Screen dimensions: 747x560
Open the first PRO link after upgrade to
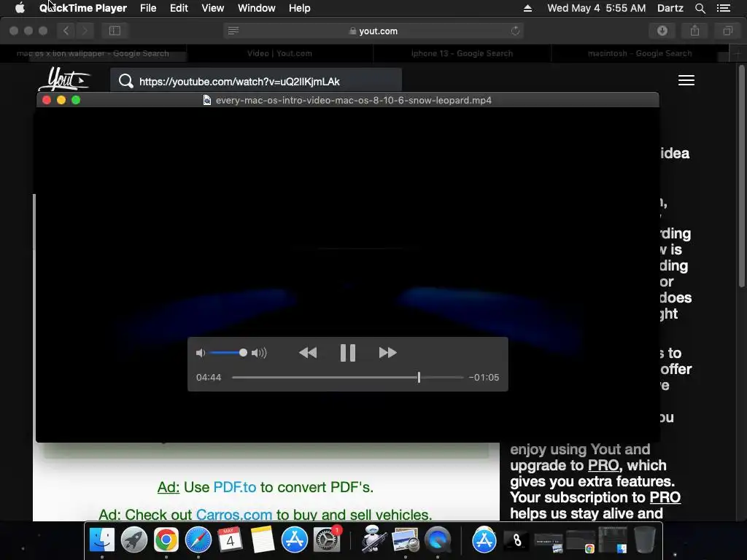click(603, 465)
